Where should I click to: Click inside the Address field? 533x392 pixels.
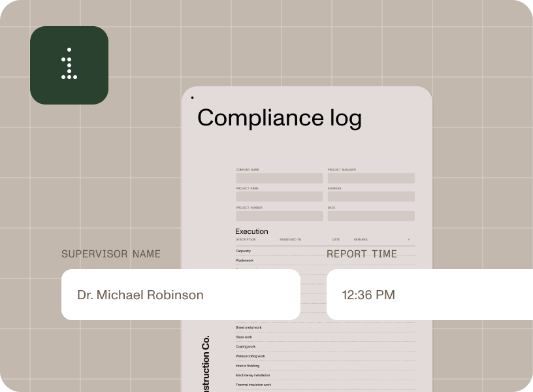pyautogui.click(x=371, y=196)
